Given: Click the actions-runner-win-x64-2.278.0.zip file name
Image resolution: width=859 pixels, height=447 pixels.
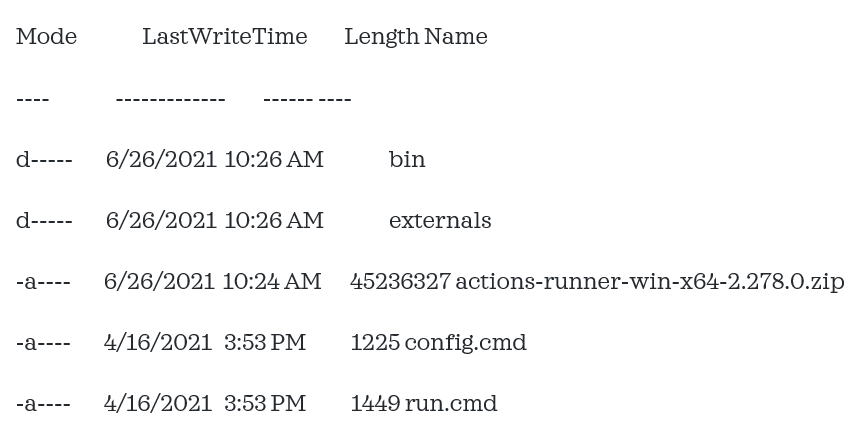Looking at the screenshot, I should point(649,282).
